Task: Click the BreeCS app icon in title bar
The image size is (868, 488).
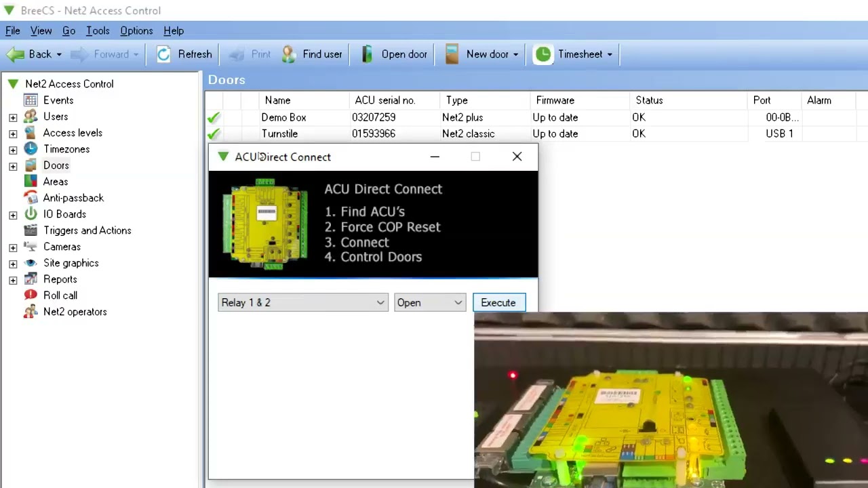Action: tap(9, 10)
